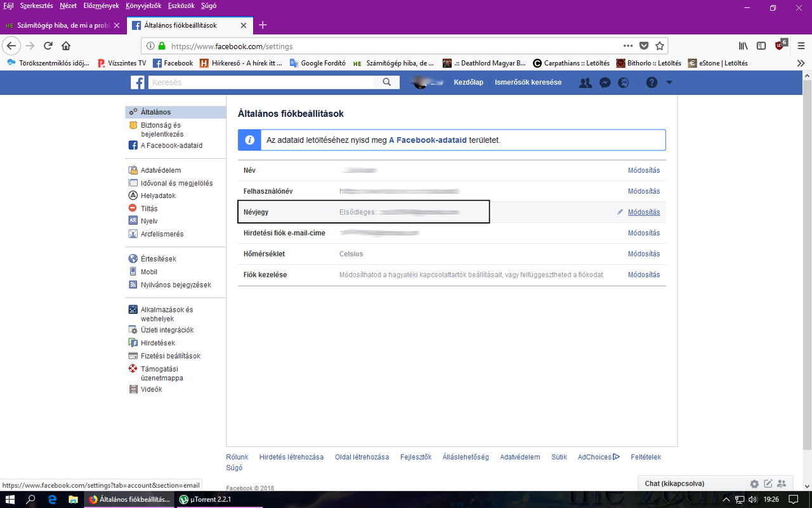
Task: Click the search magnifier button on Facebook
Action: 387,83
